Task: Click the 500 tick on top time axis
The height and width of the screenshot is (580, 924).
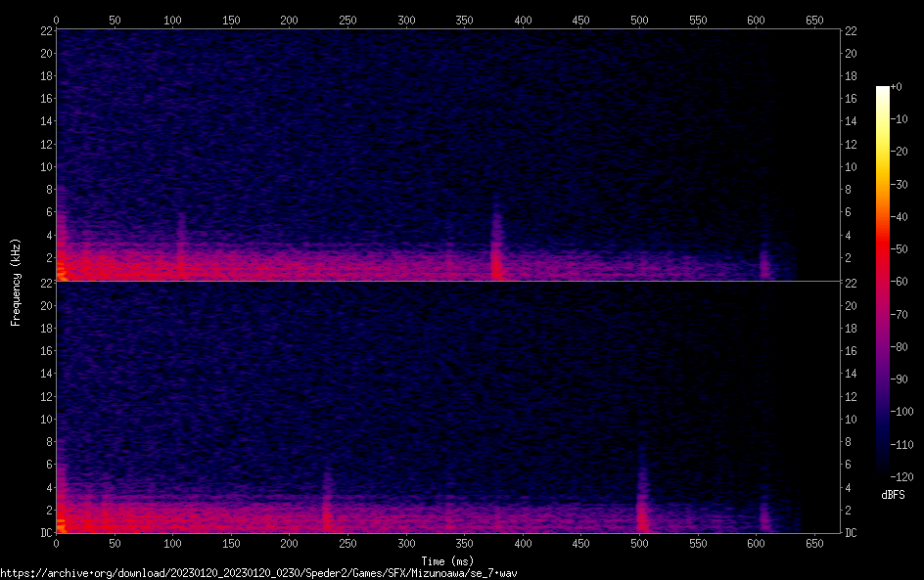Action: coord(639,19)
